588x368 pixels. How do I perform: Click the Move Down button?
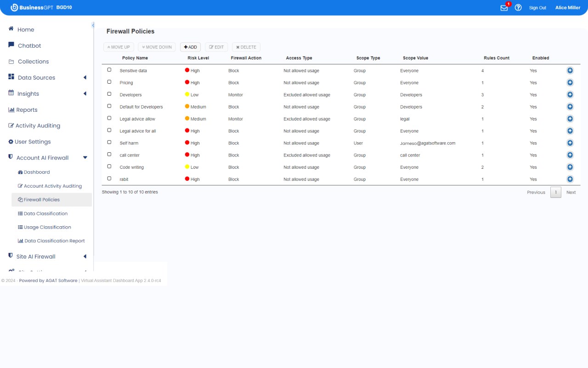point(157,47)
